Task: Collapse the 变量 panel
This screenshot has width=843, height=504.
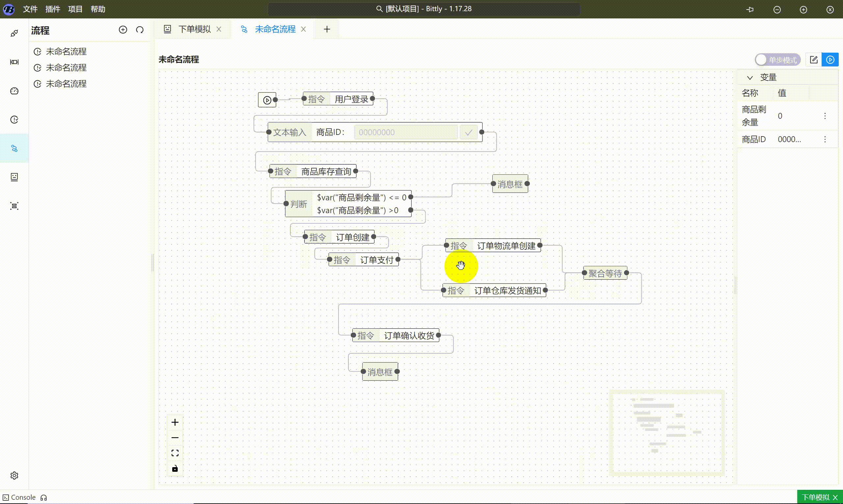Action: click(x=750, y=77)
